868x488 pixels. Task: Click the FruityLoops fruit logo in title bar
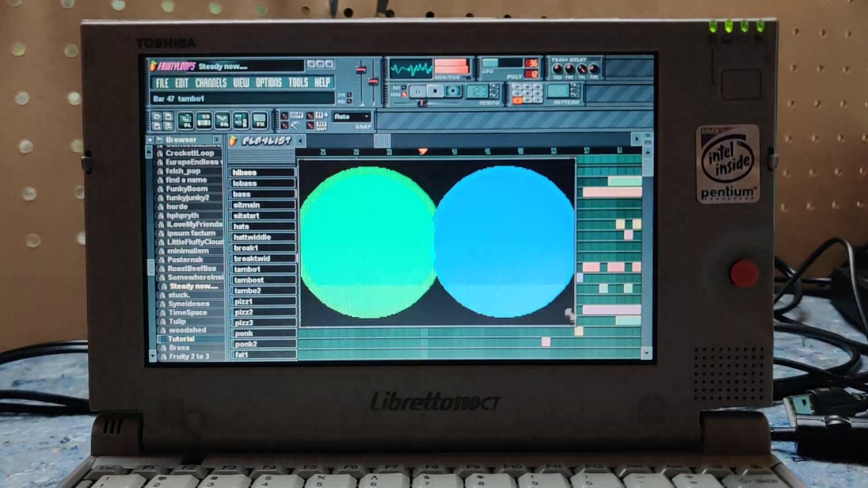pyautogui.click(x=153, y=66)
